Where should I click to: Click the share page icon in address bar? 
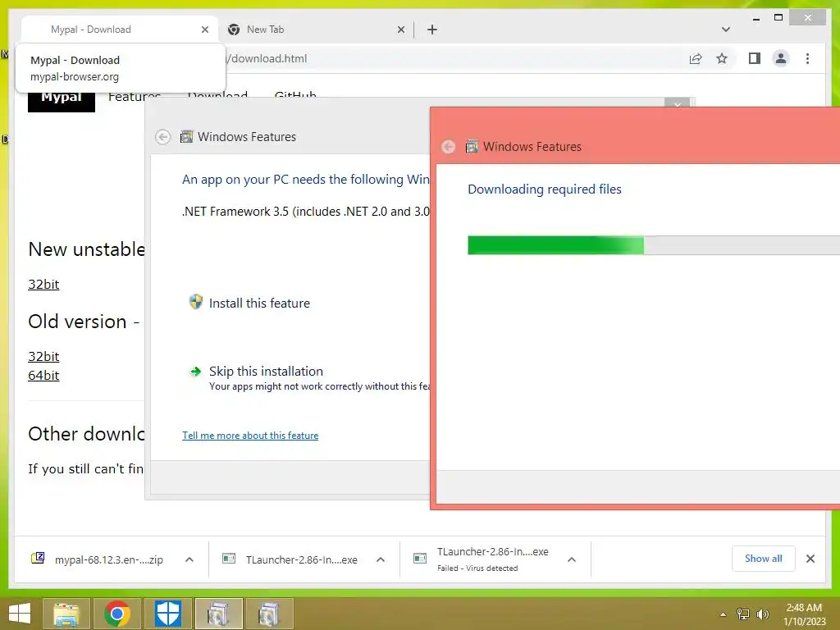pyautogui.click(x=696, y=58)
